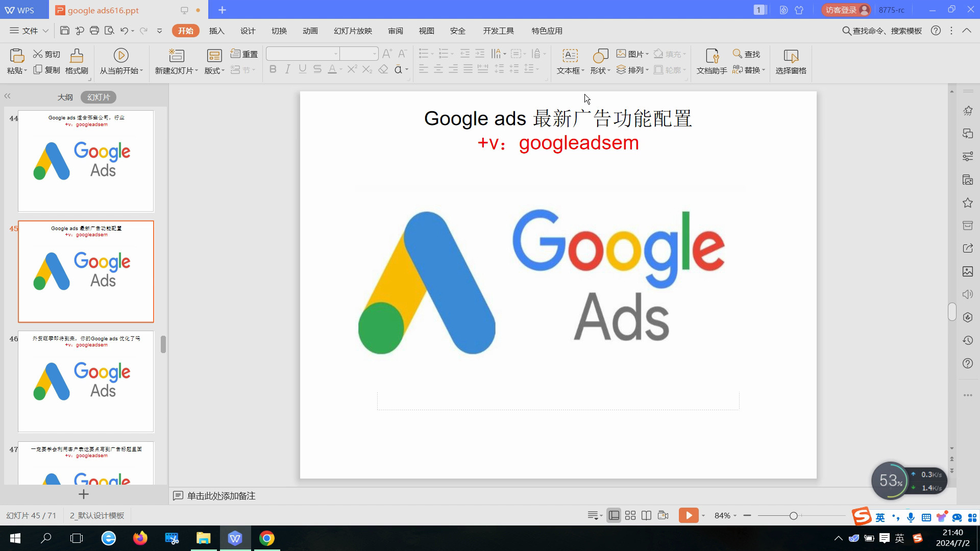Open the Selection Pane (选择窗格)
Image resolution: width=980 pixels, height=551 pixels.
coord(791,62)
